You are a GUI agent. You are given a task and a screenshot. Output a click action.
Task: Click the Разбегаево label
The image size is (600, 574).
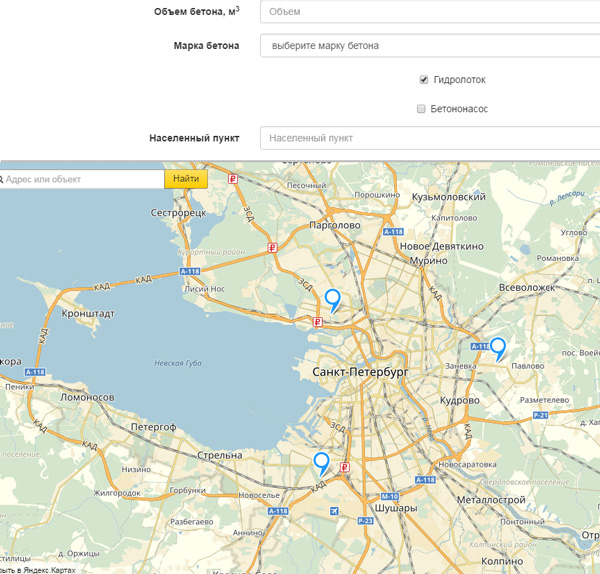tap(192, 522)
